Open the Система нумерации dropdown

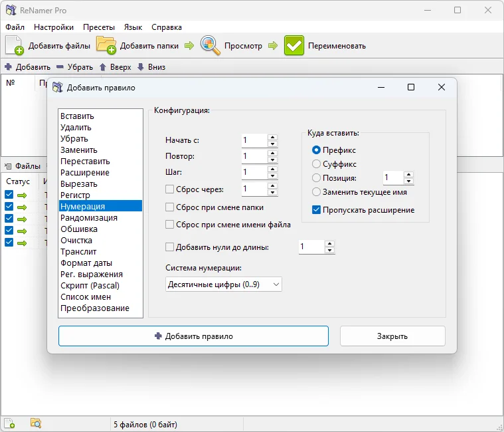point(223,284)
